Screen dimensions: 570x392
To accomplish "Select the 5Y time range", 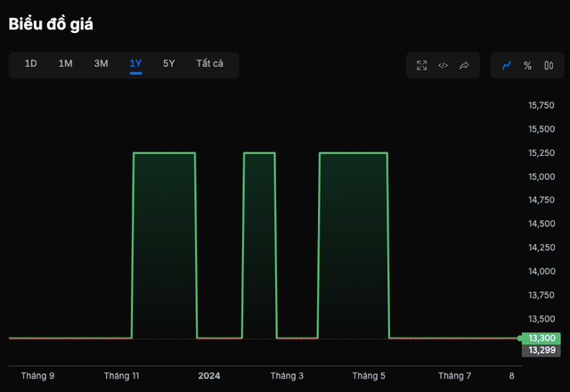I will (x=169, y=63).
